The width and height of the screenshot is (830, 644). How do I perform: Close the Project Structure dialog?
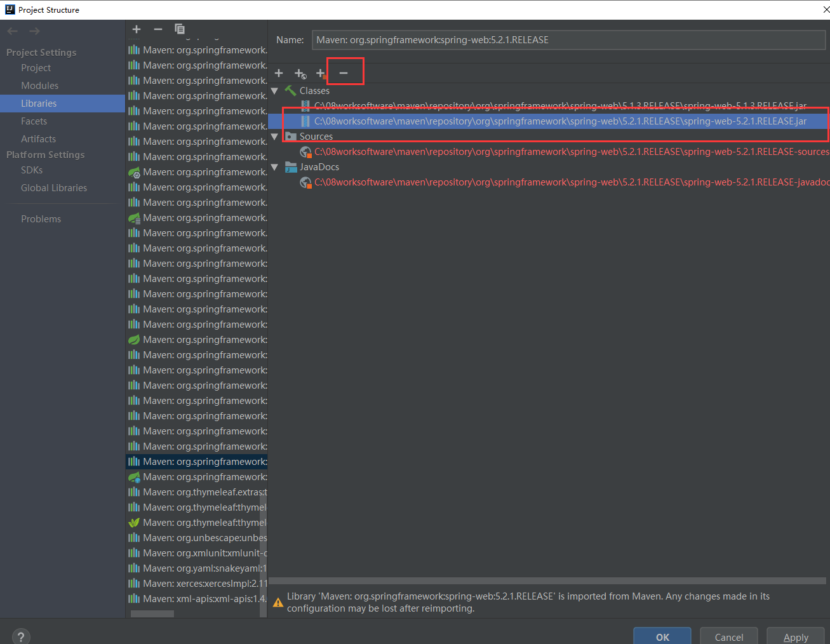click(826, 10)
